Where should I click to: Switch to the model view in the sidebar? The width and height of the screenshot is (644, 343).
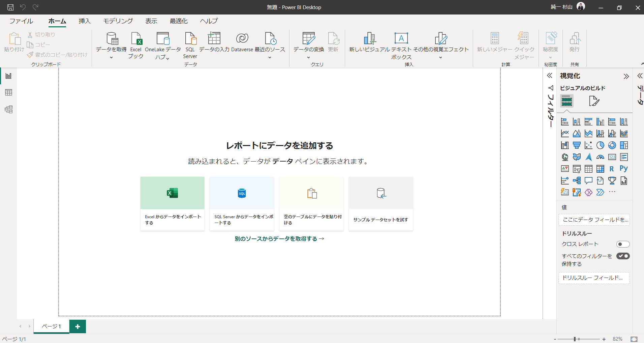click(x=8, y=109)
